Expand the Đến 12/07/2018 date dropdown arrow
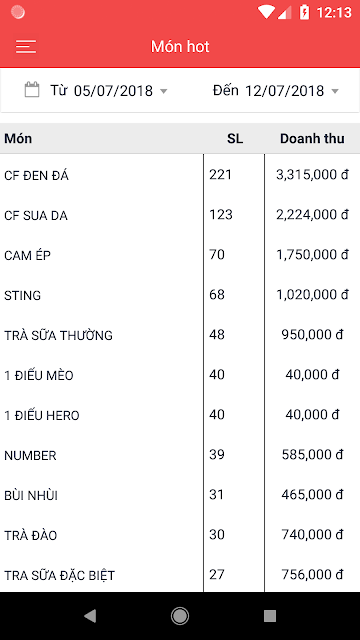 coord(335,91)
